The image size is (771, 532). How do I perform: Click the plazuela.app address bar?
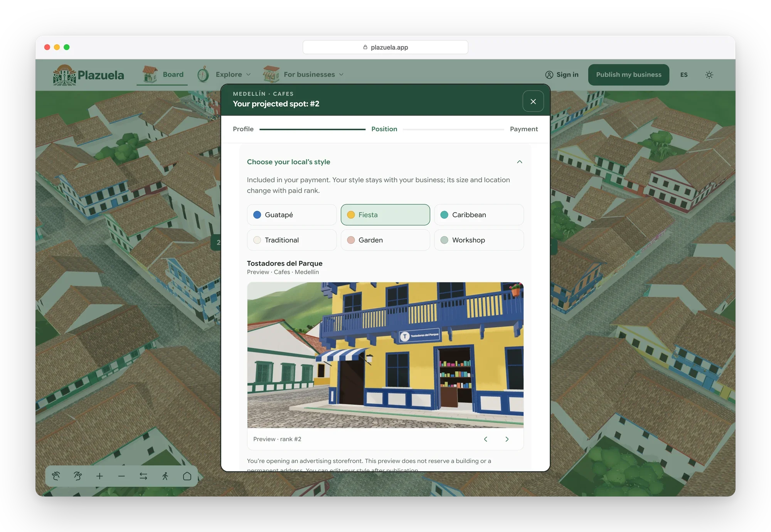(385, 47)
